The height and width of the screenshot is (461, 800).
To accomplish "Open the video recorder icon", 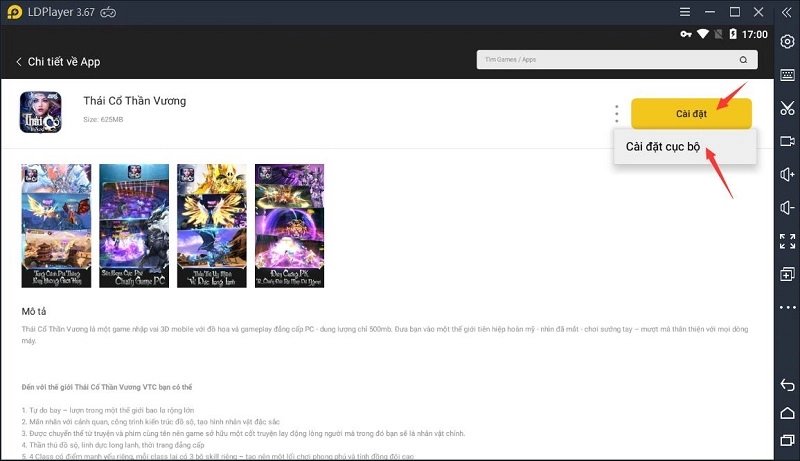I will tap(787, 141).
